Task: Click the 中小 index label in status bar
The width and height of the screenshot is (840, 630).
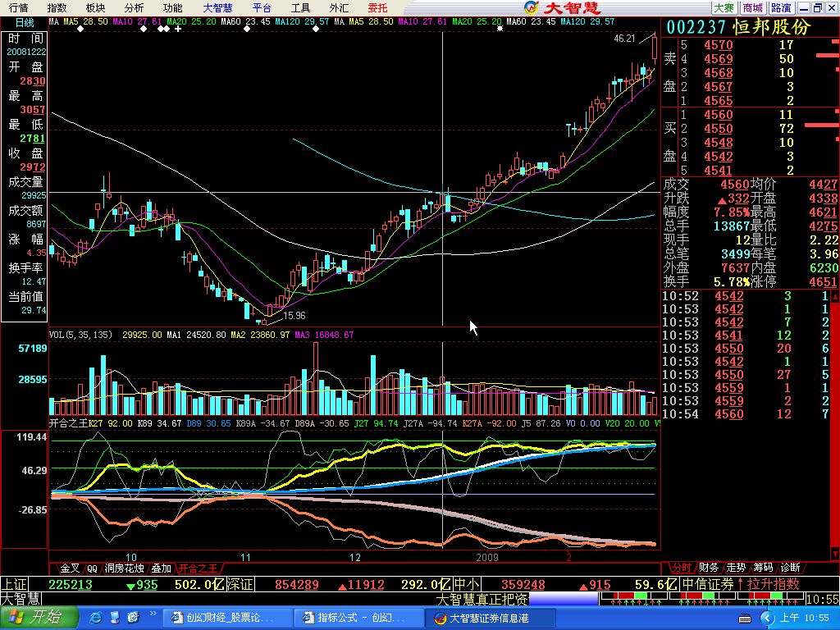Action: [x=466, y=584]
